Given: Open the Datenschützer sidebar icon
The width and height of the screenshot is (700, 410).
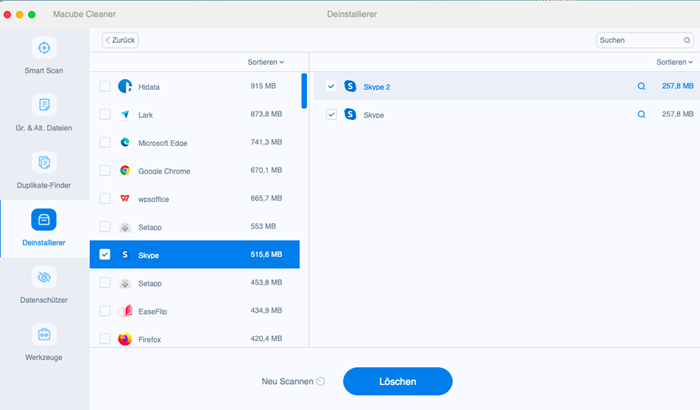Looking at the screenshot, I should (44, 277).
